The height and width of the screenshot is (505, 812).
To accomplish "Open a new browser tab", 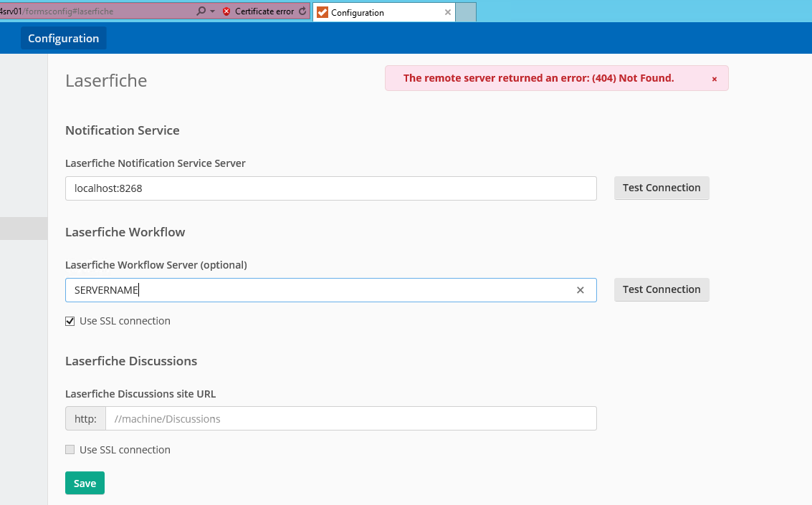I will click(x=466, y=12).
